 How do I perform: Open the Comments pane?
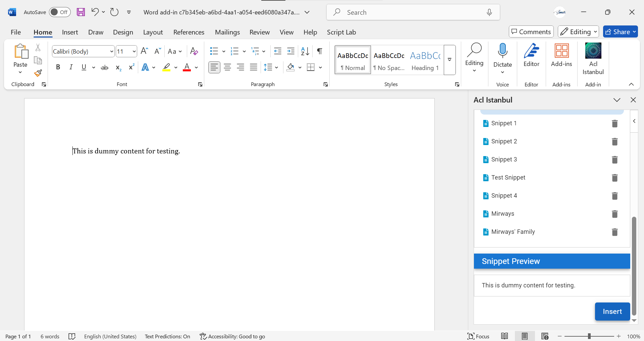531,32
